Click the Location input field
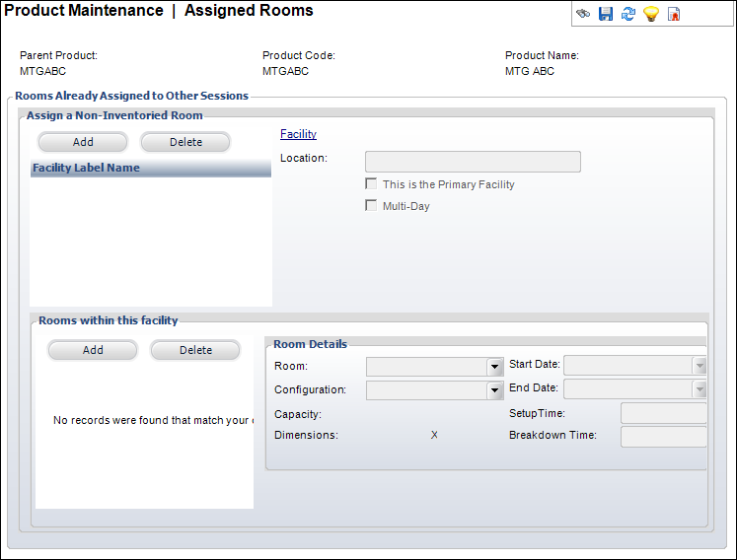737x560 pixels. pyautogui.click(x=473, y=162)
